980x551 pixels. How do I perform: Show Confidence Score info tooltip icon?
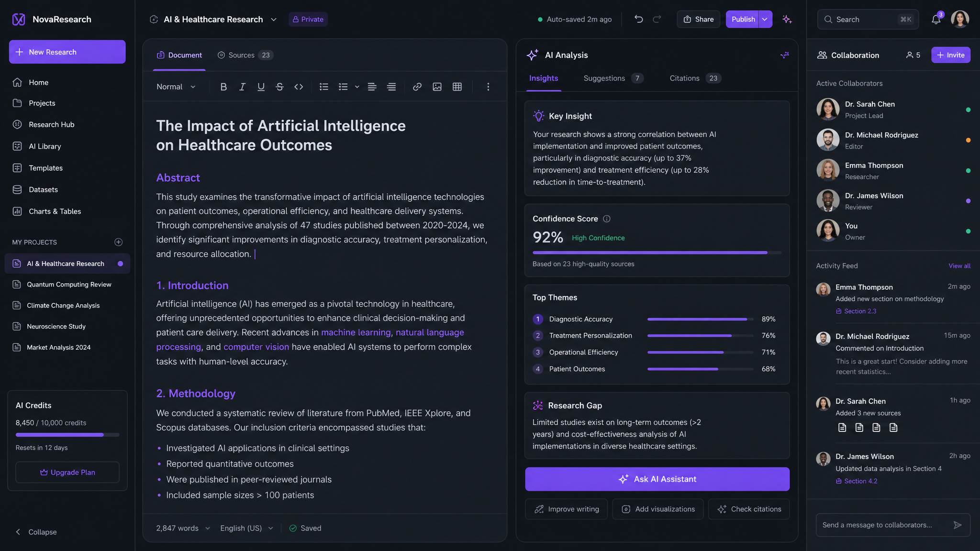click(x=606, y=219)
